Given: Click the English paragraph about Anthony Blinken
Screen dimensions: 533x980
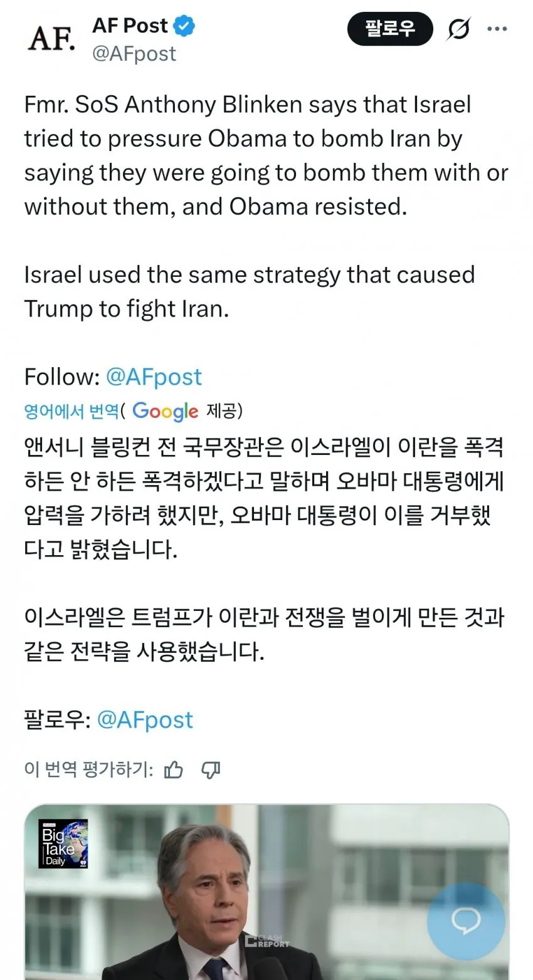Looking at the screenshot, I should [x=266, y=155].
